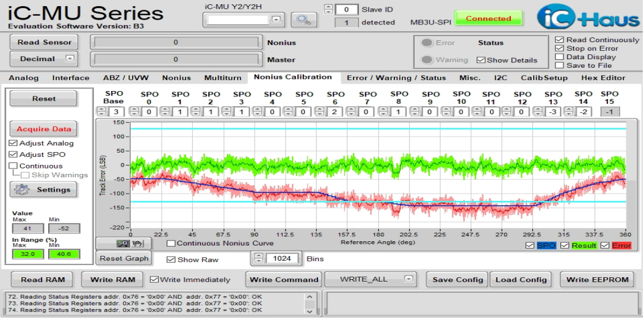Click the magnifier search device icon button
The width and height of the screenshot is (644, 320).
(304, 20)
